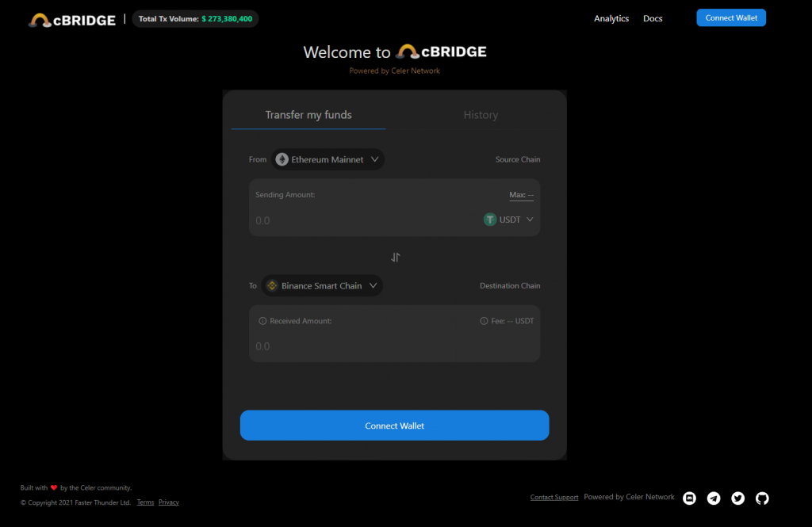This screenshot has width=812, height=527.
Task: Open the Twitter profile icon
Action: pos(738,498)
